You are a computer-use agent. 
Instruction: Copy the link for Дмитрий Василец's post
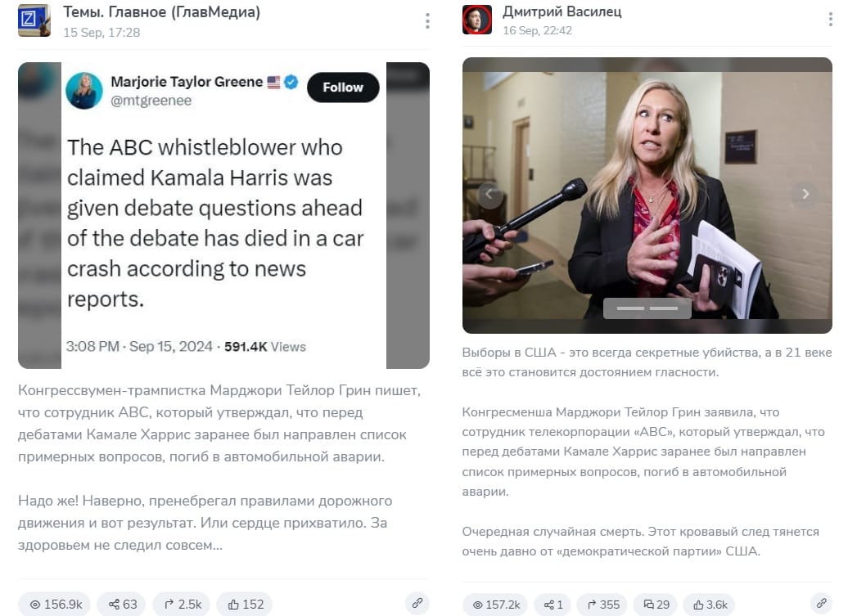coord(821,604)
